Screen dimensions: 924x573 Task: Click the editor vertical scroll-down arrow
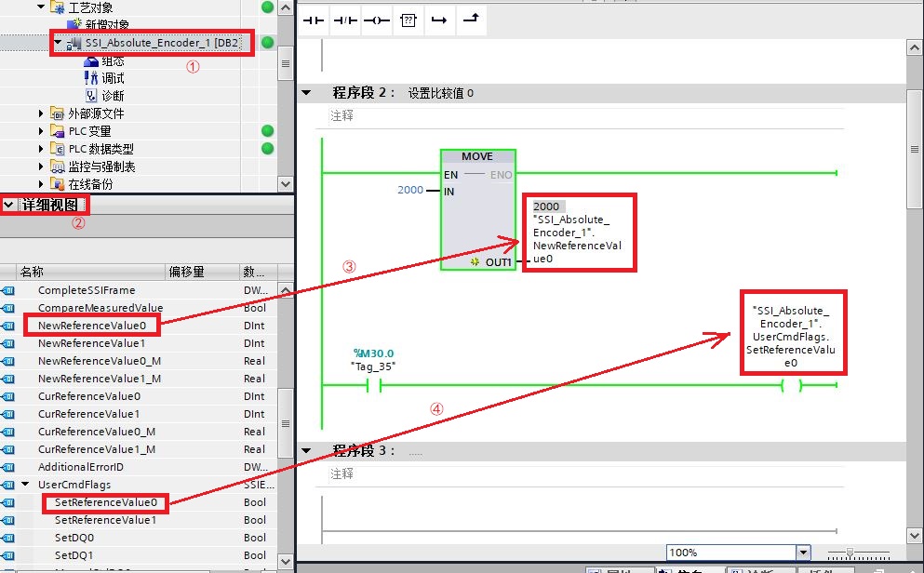tap(915, 536)
